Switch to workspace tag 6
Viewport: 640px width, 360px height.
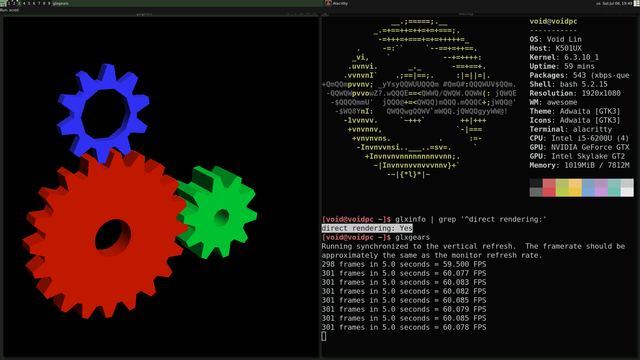(34, 3)
